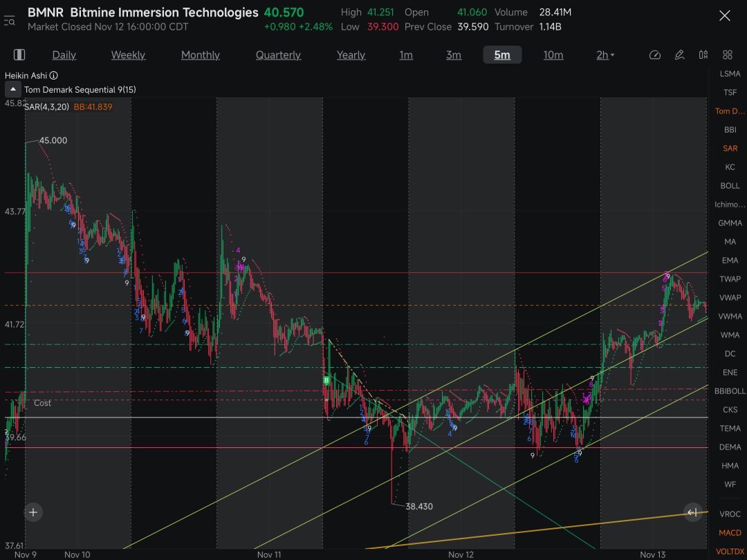This screenshot has width=747, height=560.
Task: Toggle the MACD indicator in sidebar
Action: coord(730,532)
